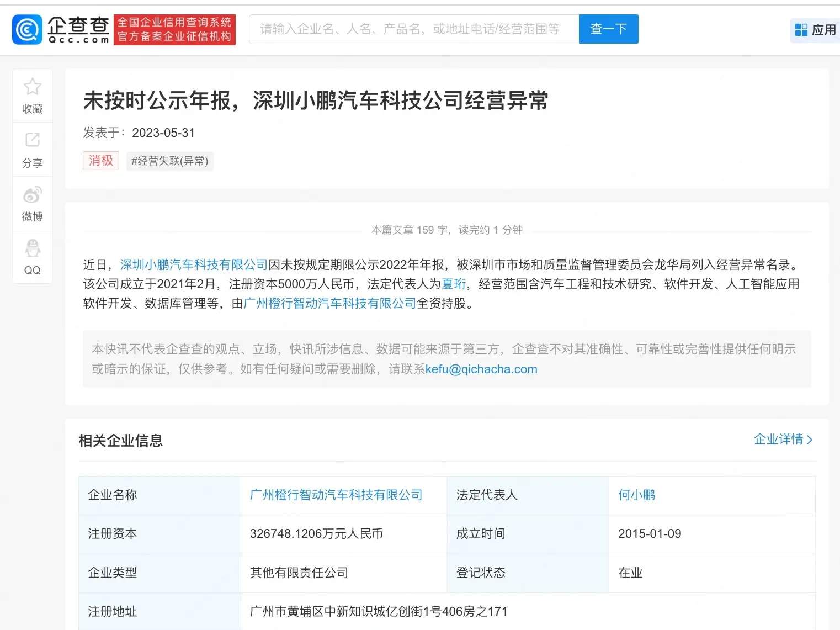Viewport: 840px width, 630px height.
Task: Click the Qcc.com logo icon
Action: [x=27, y=29]
